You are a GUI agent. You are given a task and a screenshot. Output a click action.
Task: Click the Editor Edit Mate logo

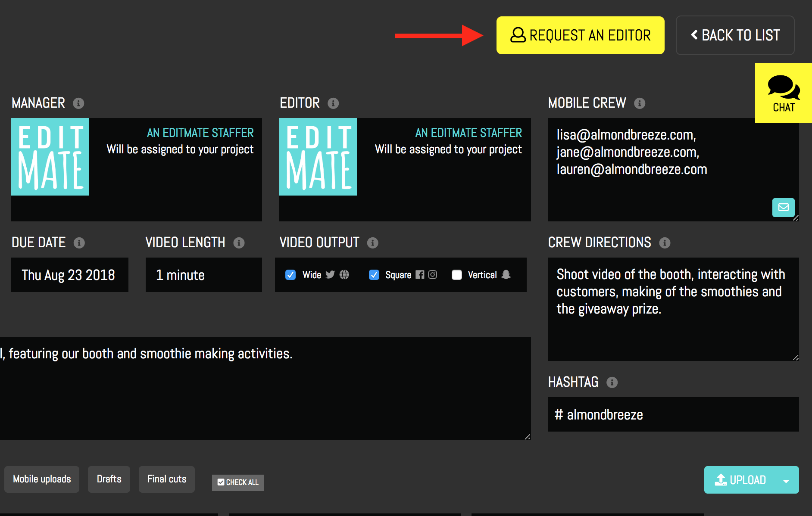coord(318,157)
